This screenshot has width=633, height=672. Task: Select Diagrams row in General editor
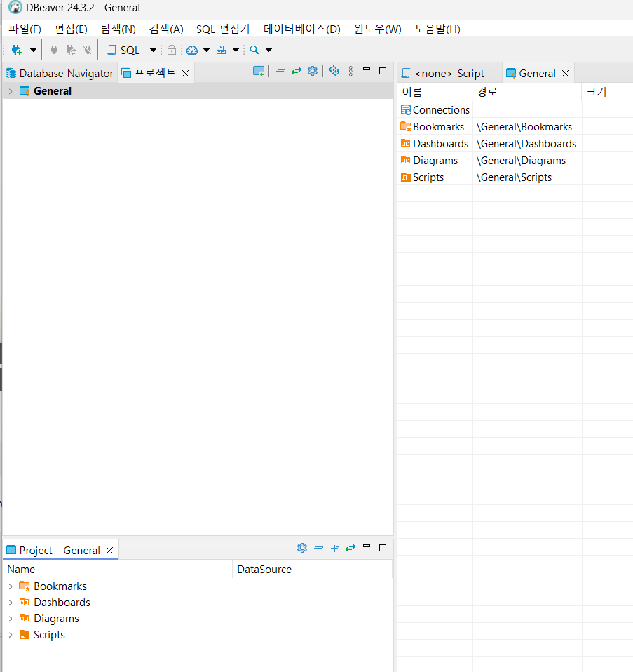click(x=515, y=161)
